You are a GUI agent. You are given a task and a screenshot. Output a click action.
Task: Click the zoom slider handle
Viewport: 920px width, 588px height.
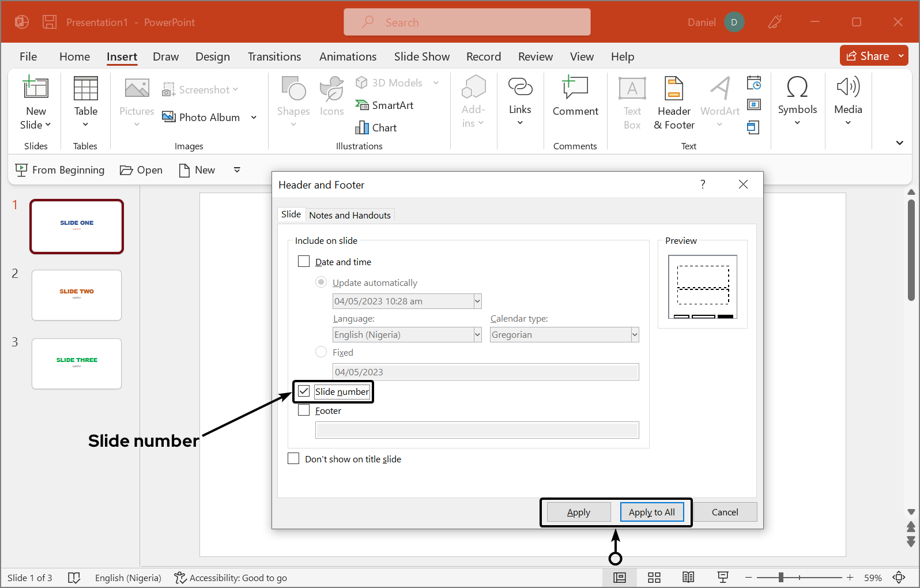(x=781, y=578)
